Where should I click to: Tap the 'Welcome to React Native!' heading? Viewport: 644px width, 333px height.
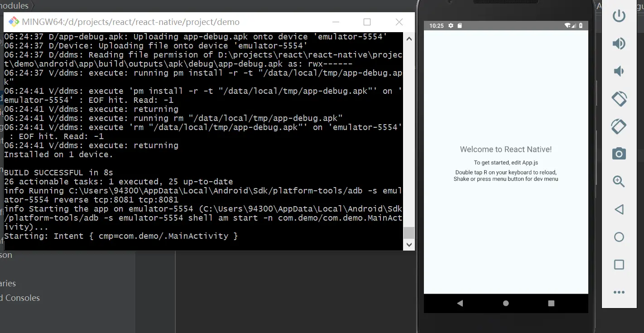(x=506, y=150)
